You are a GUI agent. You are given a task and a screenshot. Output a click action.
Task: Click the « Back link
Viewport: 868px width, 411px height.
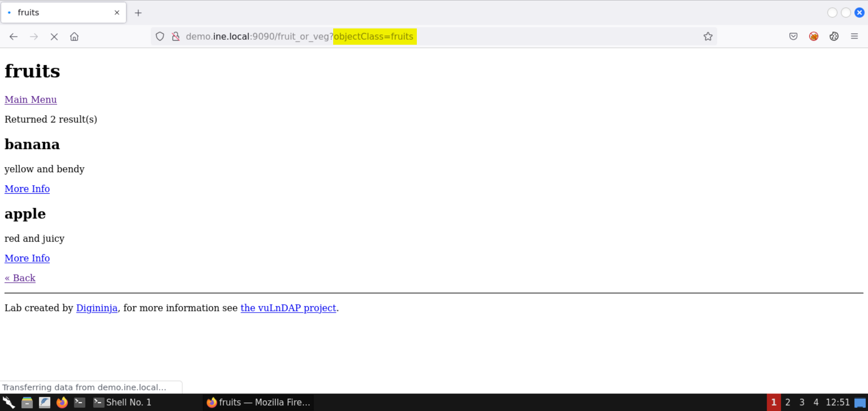click(20, 278)
